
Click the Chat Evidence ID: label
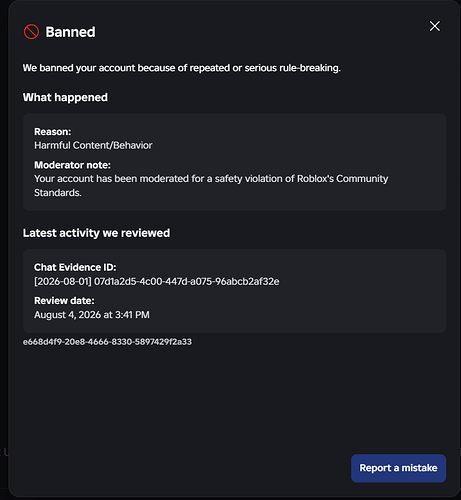coord(75,267)
